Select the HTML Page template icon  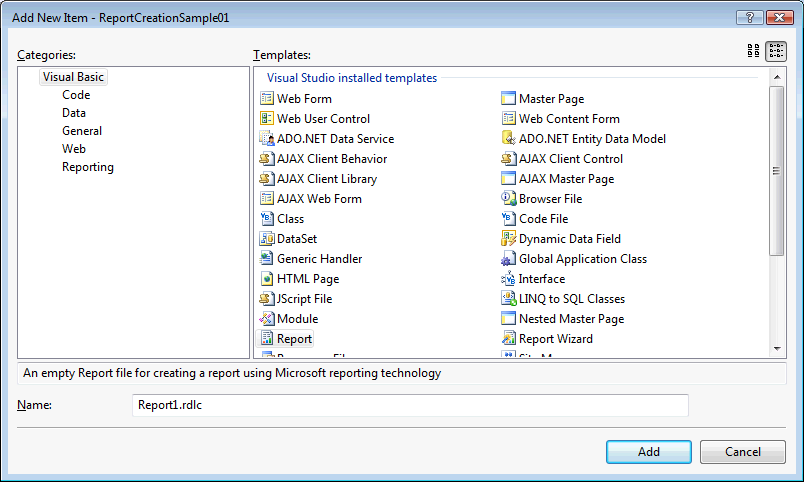coord(267,279)
